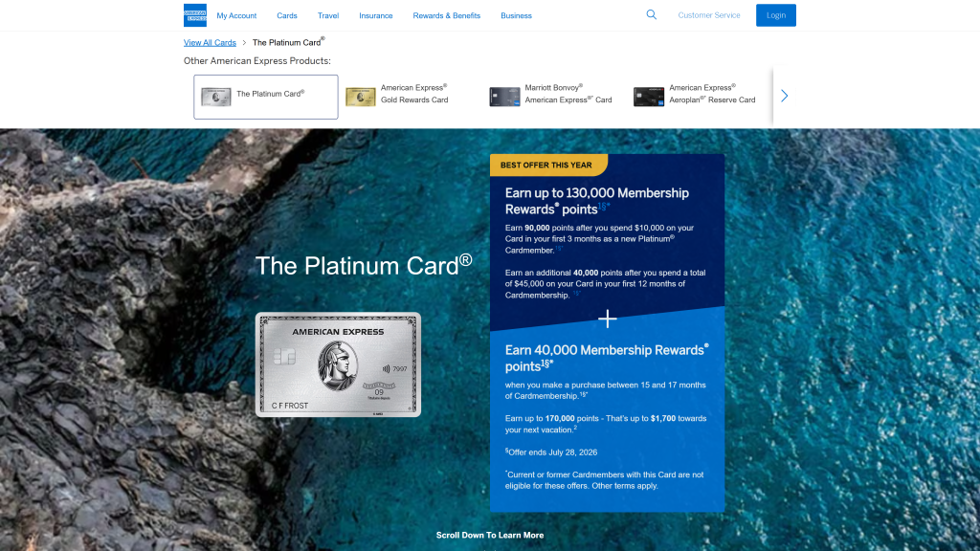Open the Travel menu
The height and width of the screenshot is (551, 980).
[328, 15]
